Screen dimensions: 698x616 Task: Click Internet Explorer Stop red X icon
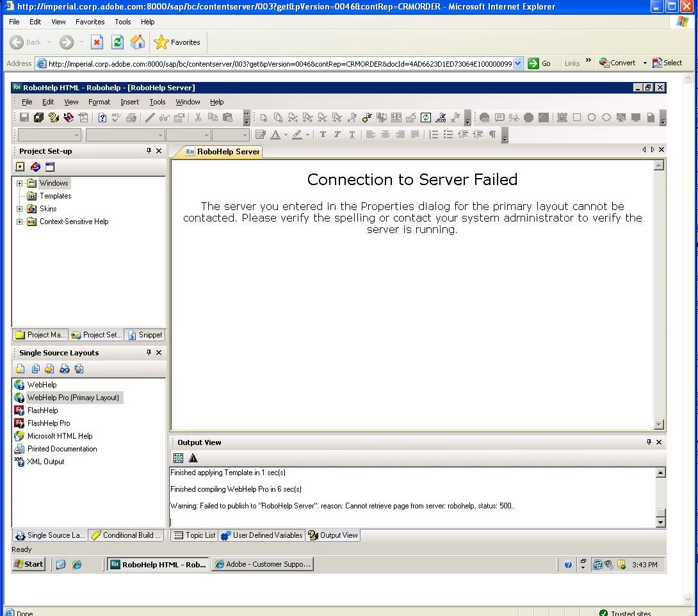pos(97,42)
